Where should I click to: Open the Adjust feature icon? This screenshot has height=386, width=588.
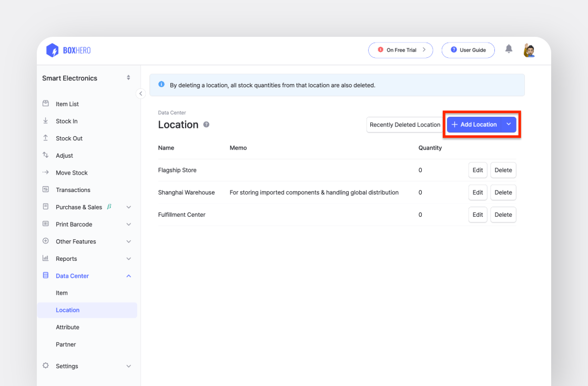(x=46, y=155)
